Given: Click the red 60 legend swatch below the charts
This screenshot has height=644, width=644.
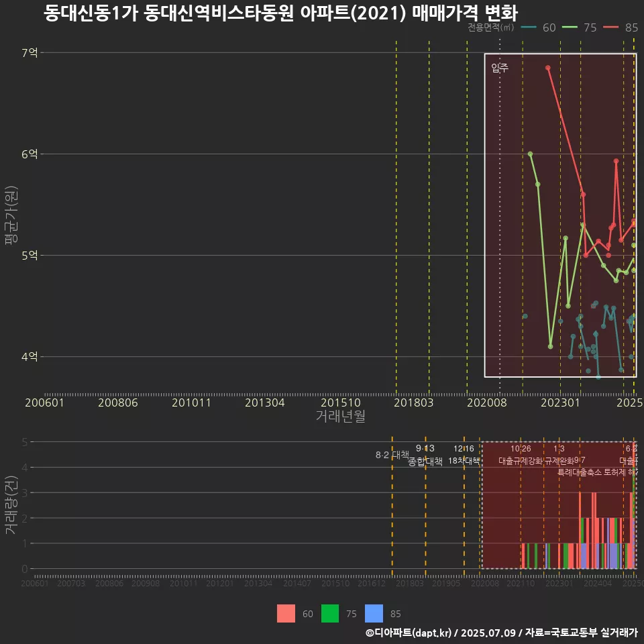Looking at the screenshot, I should [286, 613].
